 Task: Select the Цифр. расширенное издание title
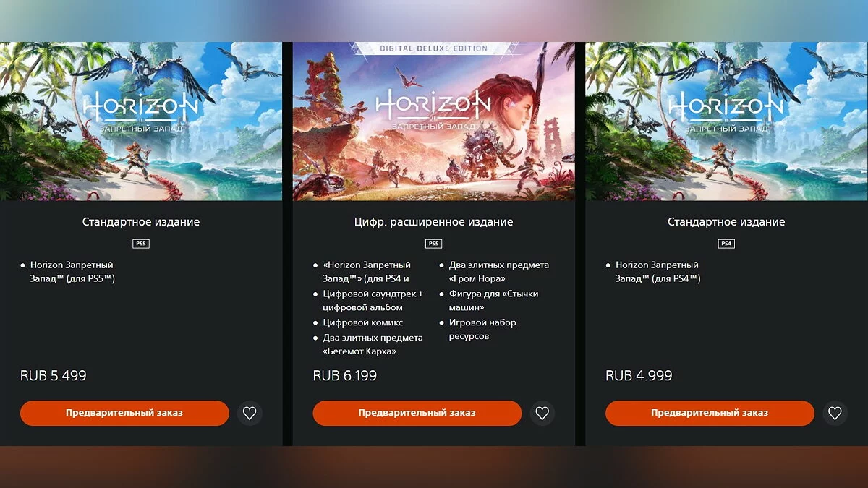[x=433, y=222]
